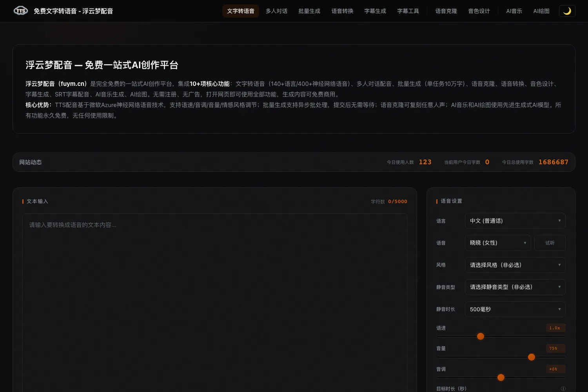Expand the 风格 style dropdown
The image size is (588, 392).
(515, 265)
